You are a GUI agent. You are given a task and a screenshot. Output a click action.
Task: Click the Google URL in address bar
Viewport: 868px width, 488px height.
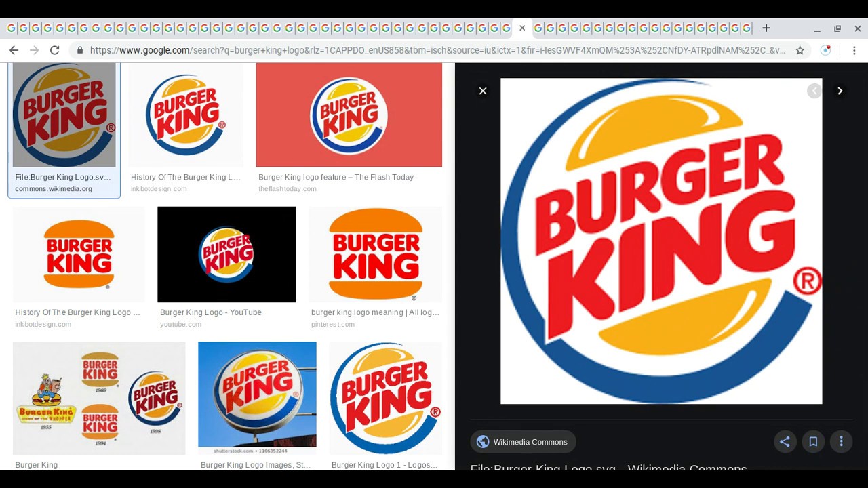(437, 50)
